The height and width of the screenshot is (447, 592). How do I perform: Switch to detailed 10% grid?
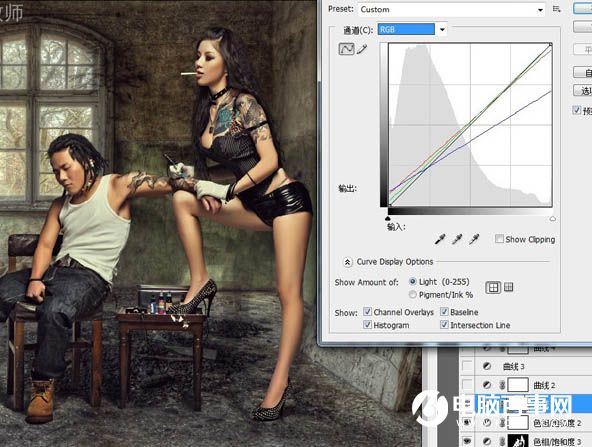click(x=509, y=287)
